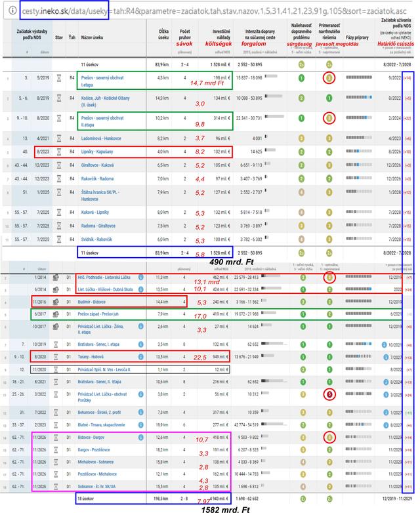Sort by Ťah column header
420x513 pixels.
pos(72,37)
